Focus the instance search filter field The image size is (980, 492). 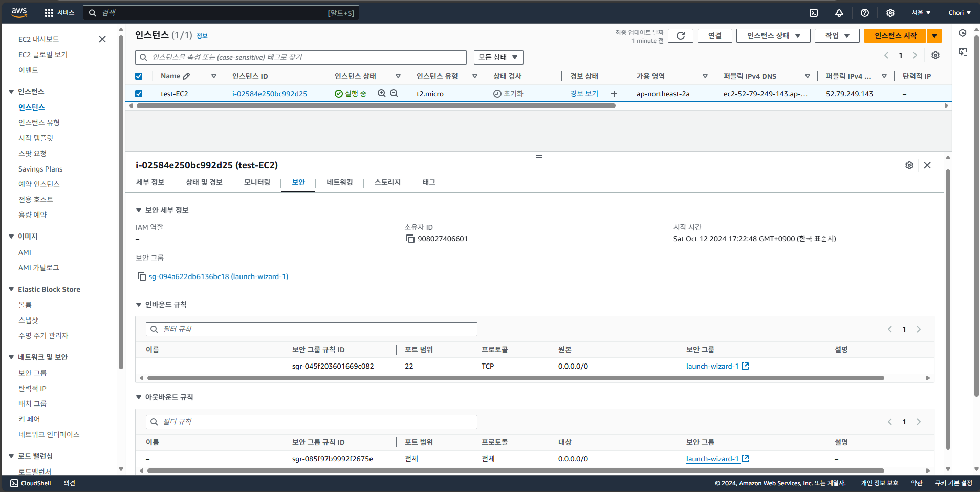pyautogui.click(x=301, y=57)
